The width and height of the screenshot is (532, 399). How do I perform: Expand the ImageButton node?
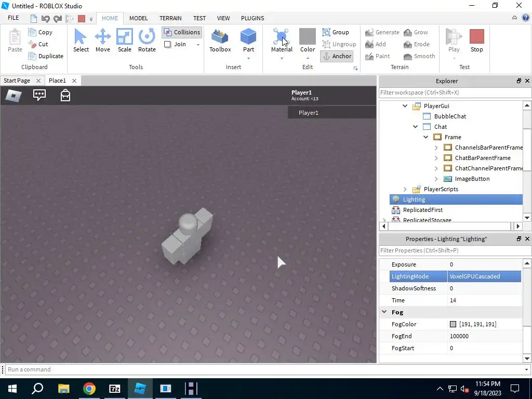pyautogui.click(x=436, y=179)
